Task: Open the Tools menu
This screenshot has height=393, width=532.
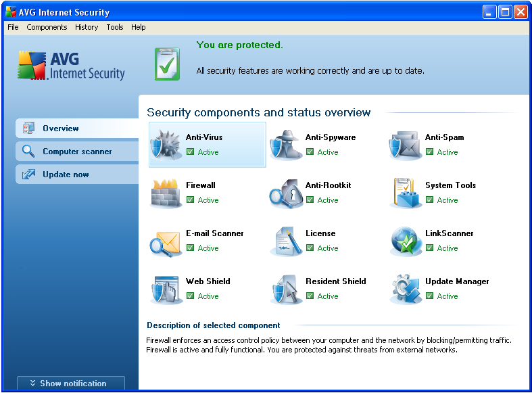Action: pyautogui.click(x=115, y=27)
